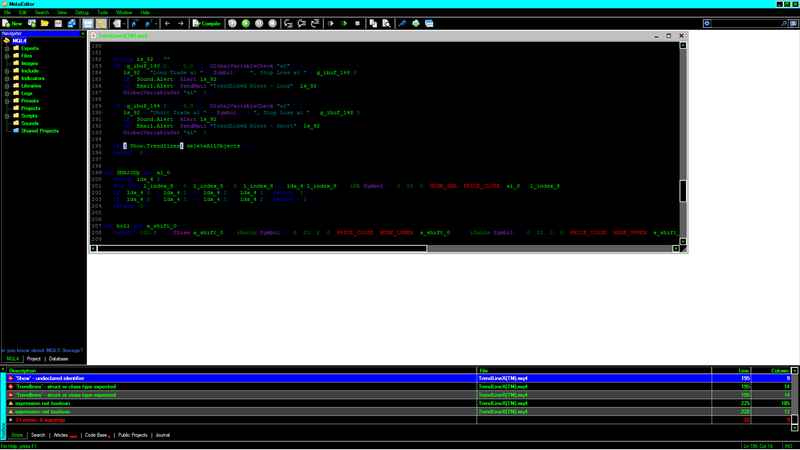Click the New file toolbar button
Viewport: 800px width, 450px height.
[x=14, y=23]
